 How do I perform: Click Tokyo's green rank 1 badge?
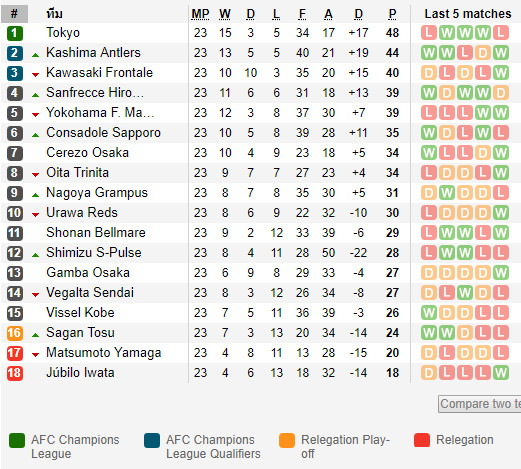click(15, 33)
